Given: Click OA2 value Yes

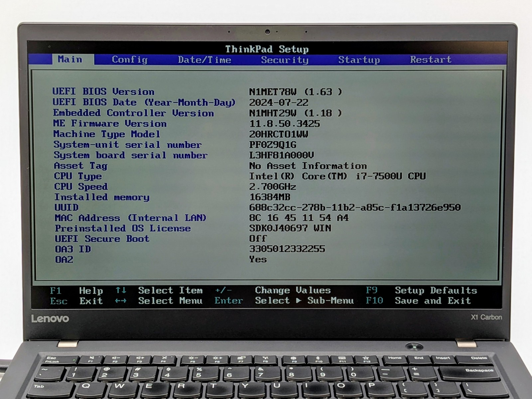Looking at the screenshot, I should pos(258,259).
